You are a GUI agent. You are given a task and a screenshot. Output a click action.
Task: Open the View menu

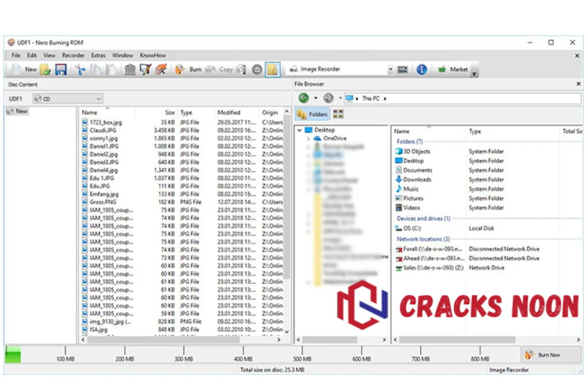49,55
